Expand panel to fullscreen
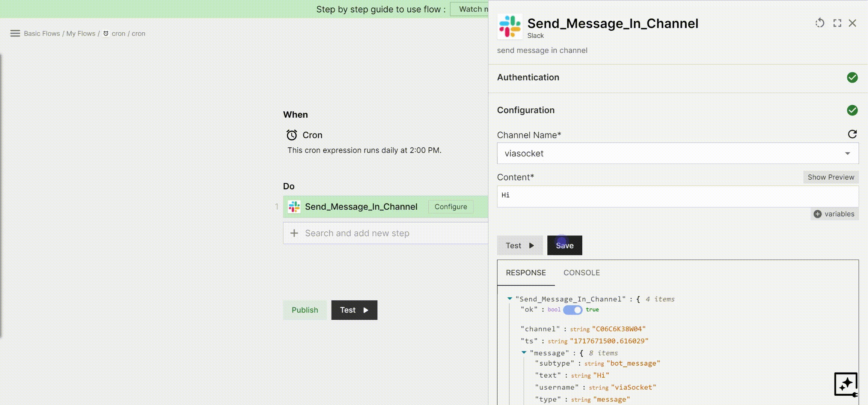 pyautogui.click(x=837, y=23)
